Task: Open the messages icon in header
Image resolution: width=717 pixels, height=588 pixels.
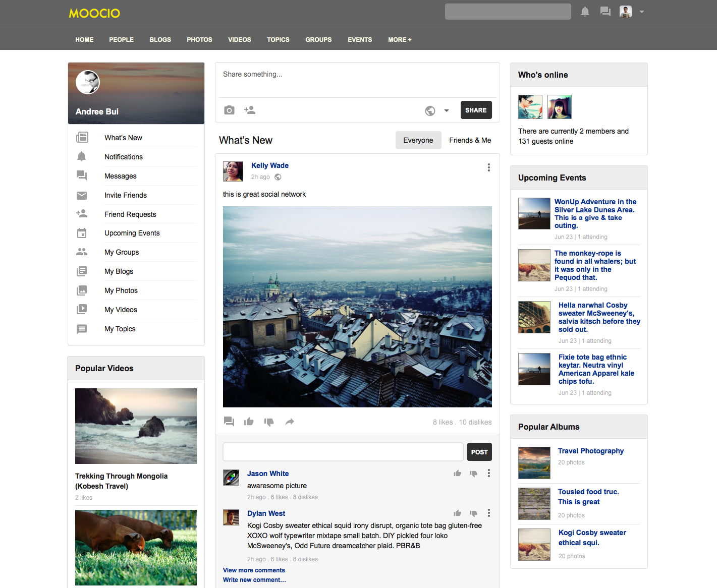Action: pyautogui.click(x=605, y=12)
